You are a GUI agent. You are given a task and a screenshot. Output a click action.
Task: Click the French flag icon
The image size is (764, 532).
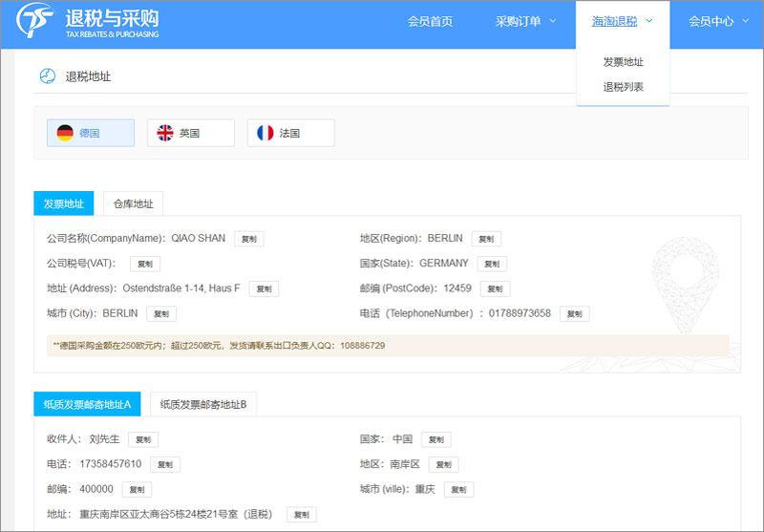pos(265,133)
